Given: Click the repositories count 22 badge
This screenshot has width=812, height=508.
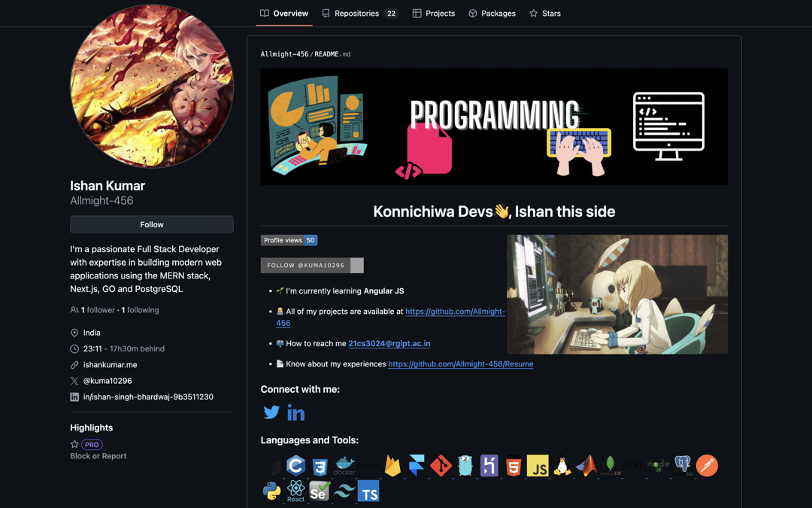Looking at the screenshot, I should [x=392, y=14].
